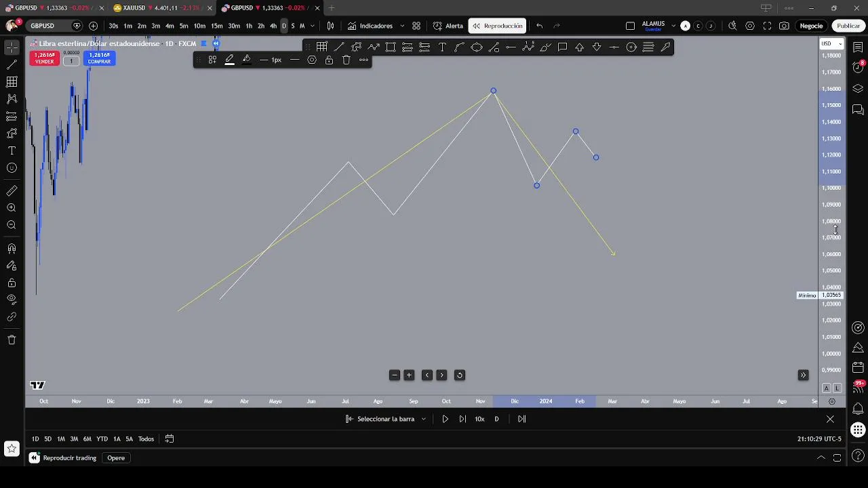This screenshot has width=868, height=488.
Task: Click the COMPRAR buy button
Action: (x=99, y=58)
